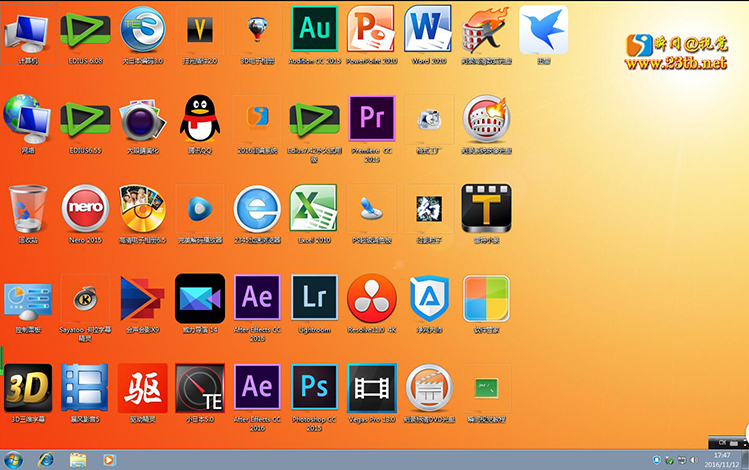Open the EDIUS 6.08 desktop shortcut

[85, 31]
